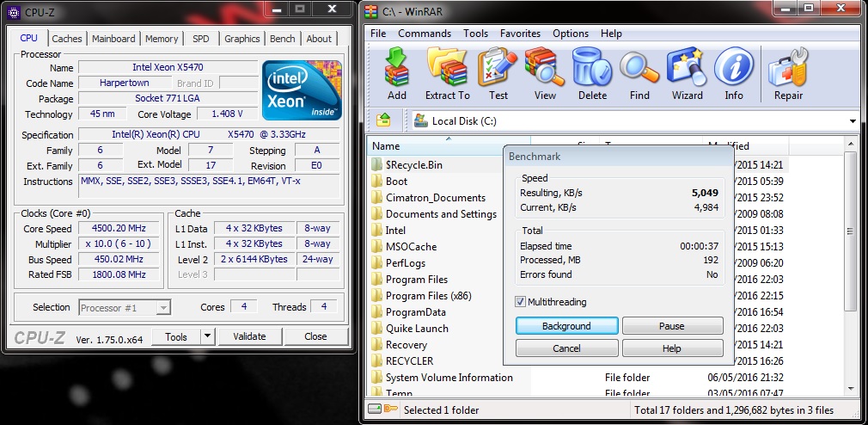Open the Wizard toolbar icon
The width and height of the screenshot is (868, 425).
687,68
